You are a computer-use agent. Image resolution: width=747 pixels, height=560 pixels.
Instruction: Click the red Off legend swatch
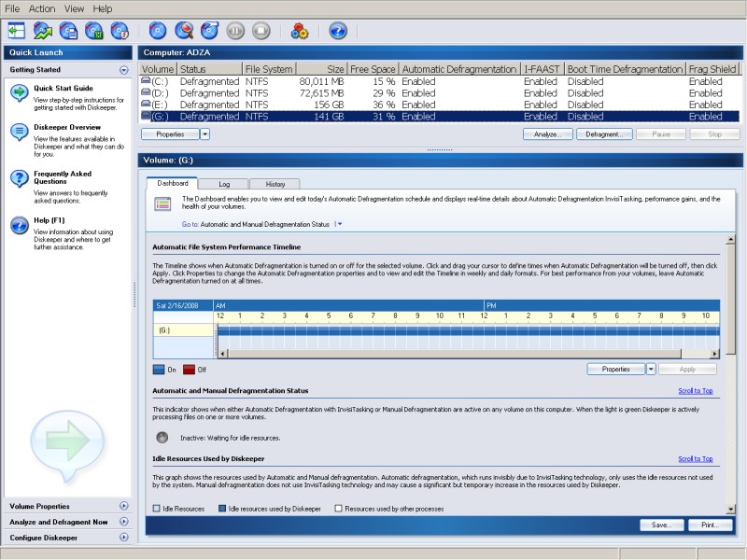190,370
